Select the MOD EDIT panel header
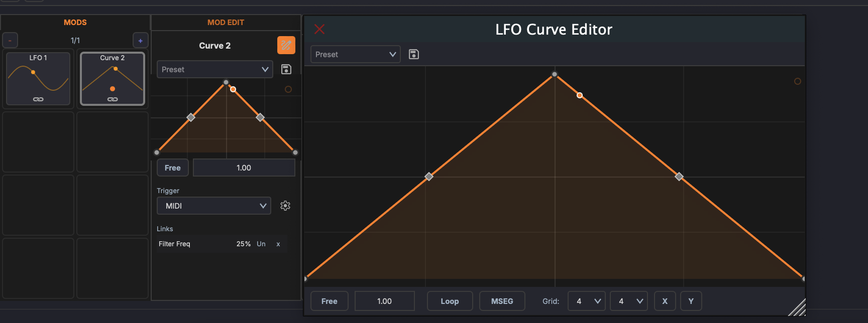The width and height of the screenshot is (868, 323). (226, 22)
